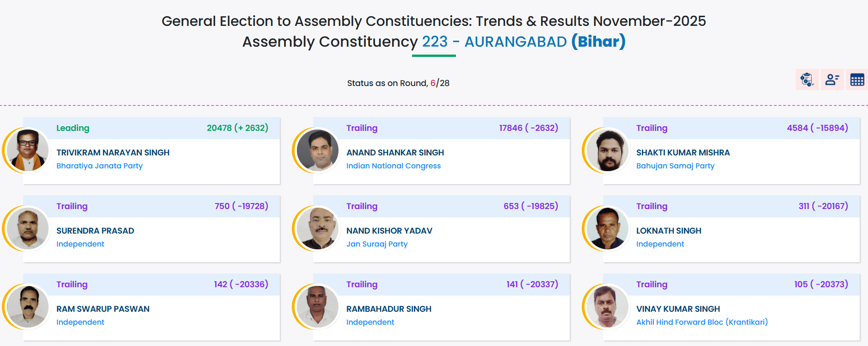Click Rambahadur Singh's candidate photo
The height and width of the screenshot is (346, 868).
[318, 307]
